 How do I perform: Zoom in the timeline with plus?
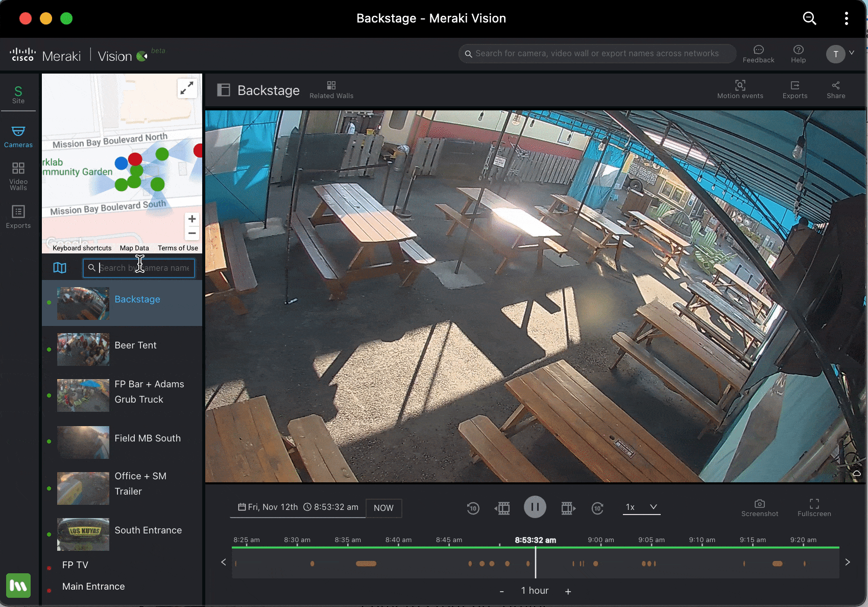(568, 591)
